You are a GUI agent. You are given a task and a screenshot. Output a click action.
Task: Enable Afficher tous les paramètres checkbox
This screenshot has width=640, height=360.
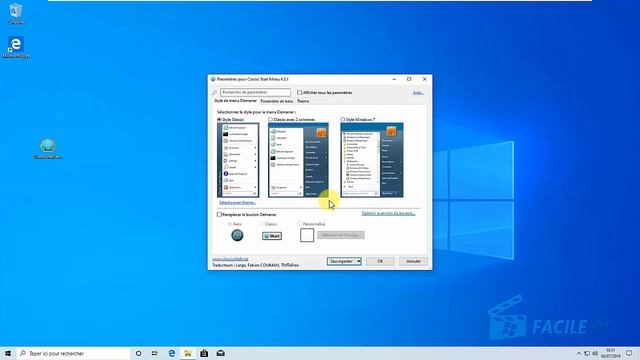[300, 93]
